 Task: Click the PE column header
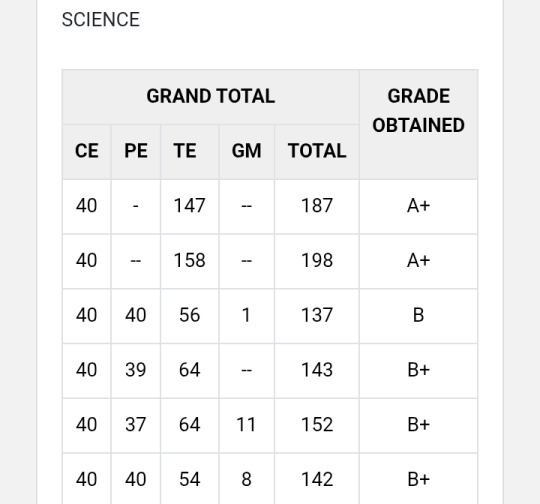pos(136,152)
